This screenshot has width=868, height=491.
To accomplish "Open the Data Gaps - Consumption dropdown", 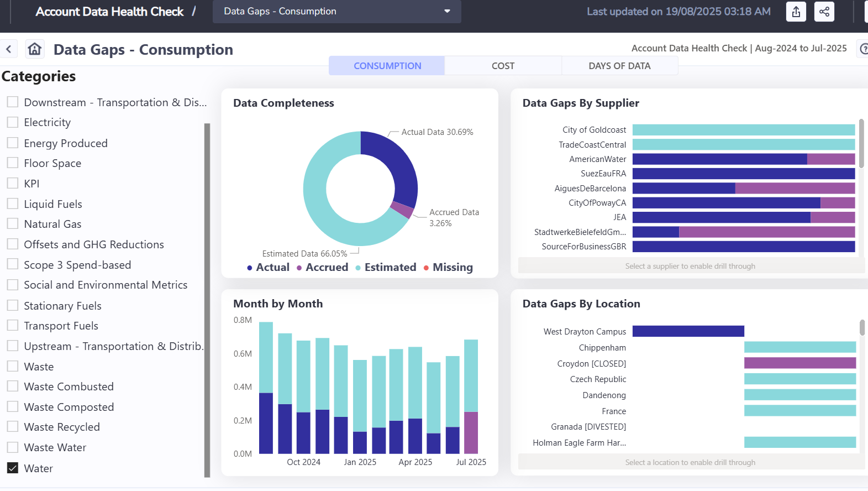I will pos(336,12).
